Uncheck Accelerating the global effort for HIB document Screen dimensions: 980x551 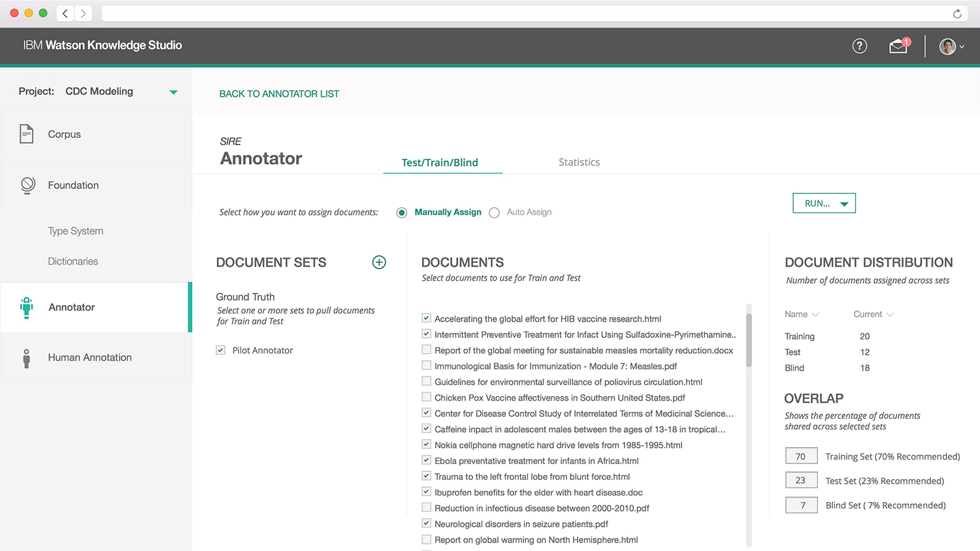pyautogui.click(x=427, y=318)
